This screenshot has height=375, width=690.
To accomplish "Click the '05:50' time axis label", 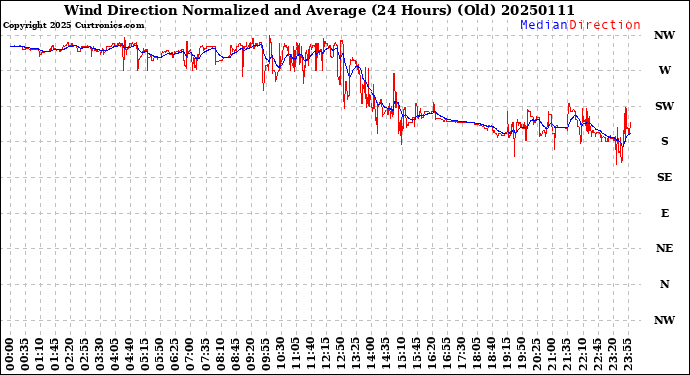I will click(x=160, y=355).
